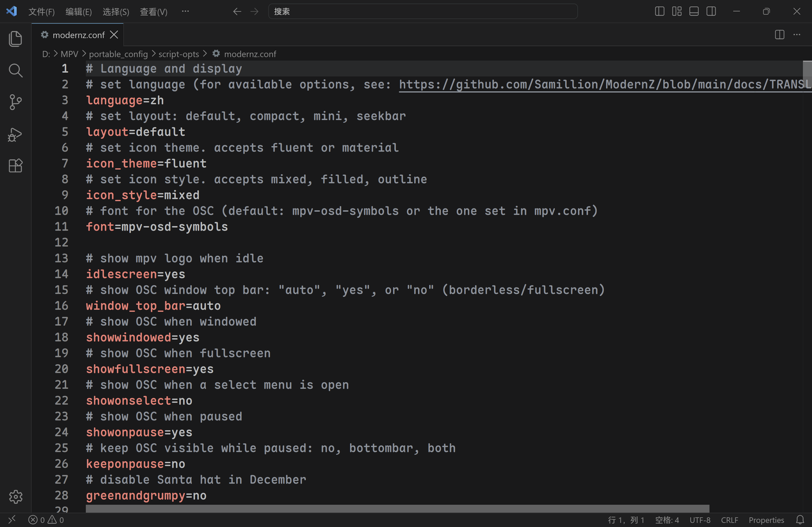Click the showonselect=no line

point(139,401)
